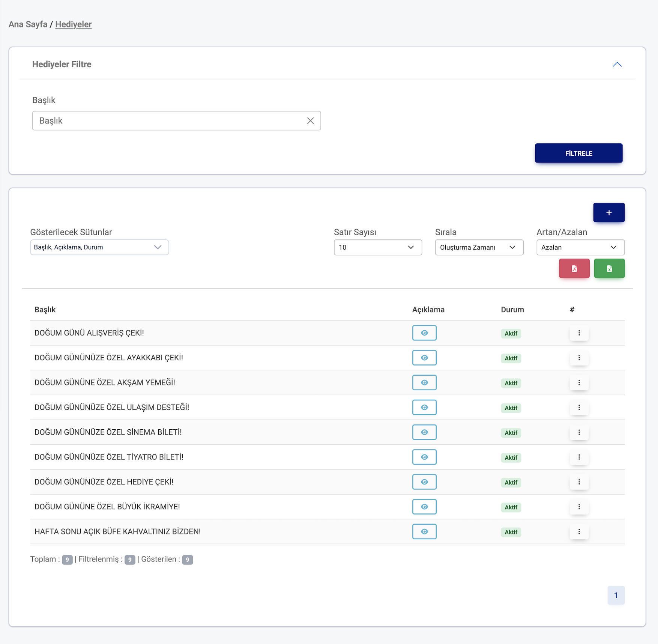Screen dimensions: 658x644
Task: View description of AKŞAM YEMEĞİ row
Action: [424, 382]
